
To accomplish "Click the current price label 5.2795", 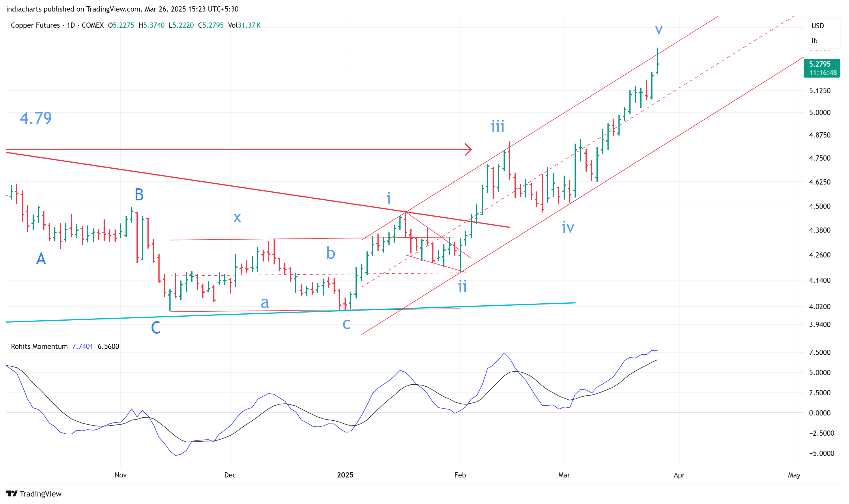I will point(820,64).
